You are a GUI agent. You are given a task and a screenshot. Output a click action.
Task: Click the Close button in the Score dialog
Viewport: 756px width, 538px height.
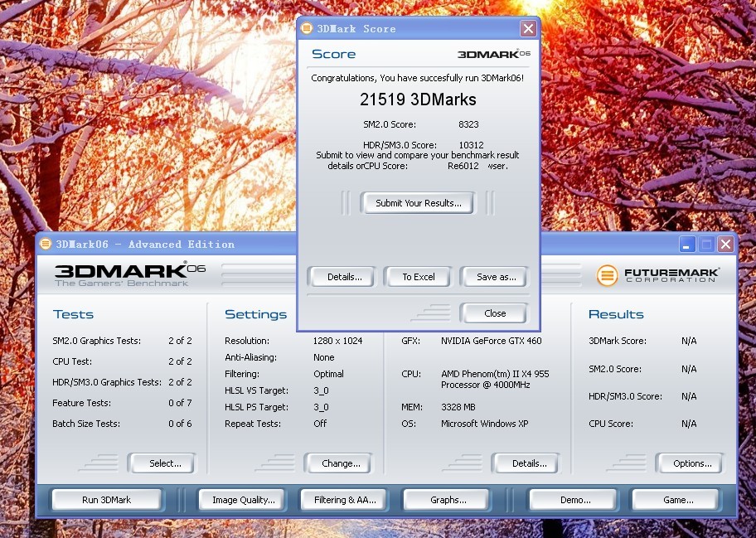pyautogui.click(x=495, y=313)
